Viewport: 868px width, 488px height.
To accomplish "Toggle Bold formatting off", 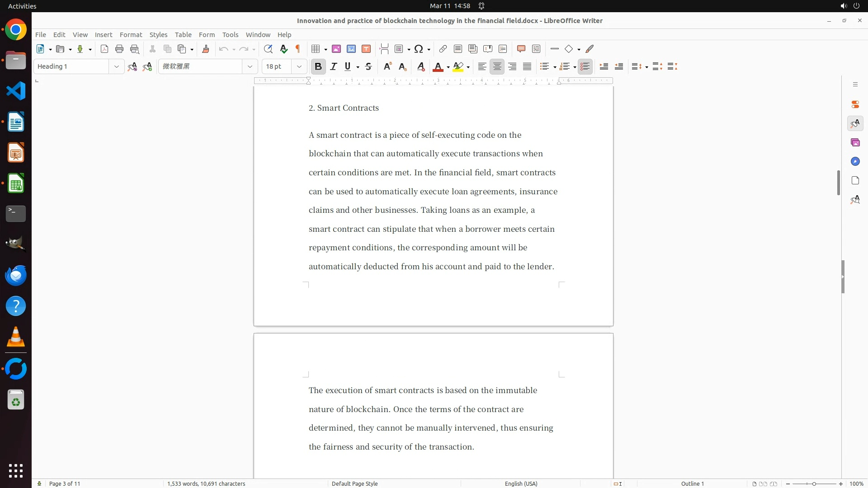I will [x=318, y=66].
